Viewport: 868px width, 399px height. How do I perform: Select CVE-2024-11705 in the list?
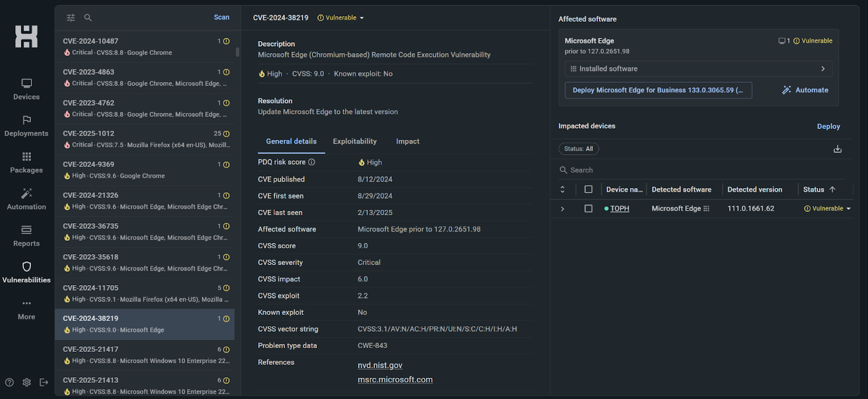[x=145, y=293]
